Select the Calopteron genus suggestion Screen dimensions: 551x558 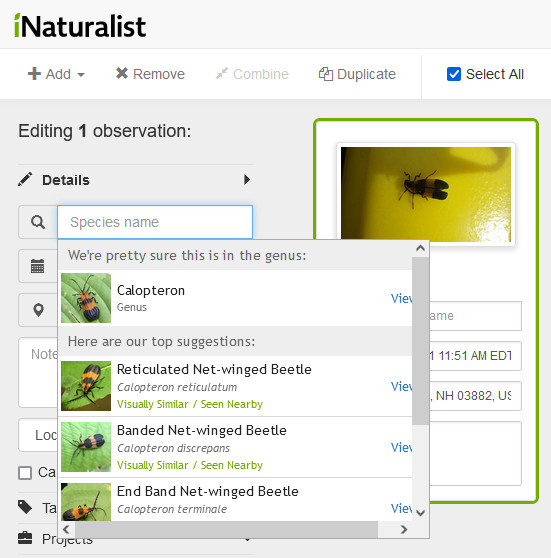(235, 298)
